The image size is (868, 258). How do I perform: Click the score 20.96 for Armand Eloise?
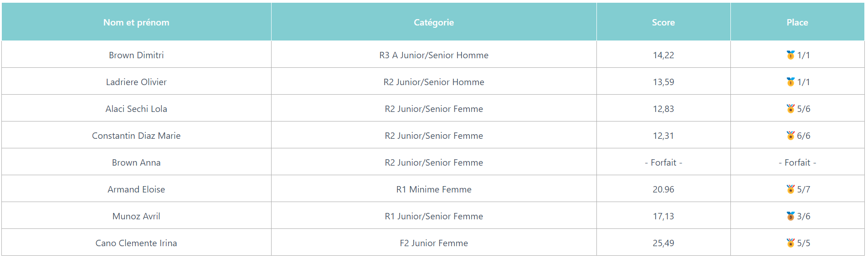pos(663,189)
